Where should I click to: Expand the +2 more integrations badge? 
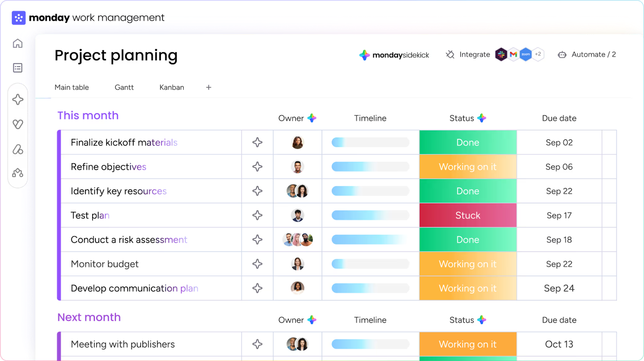click(x=538, y=54)
